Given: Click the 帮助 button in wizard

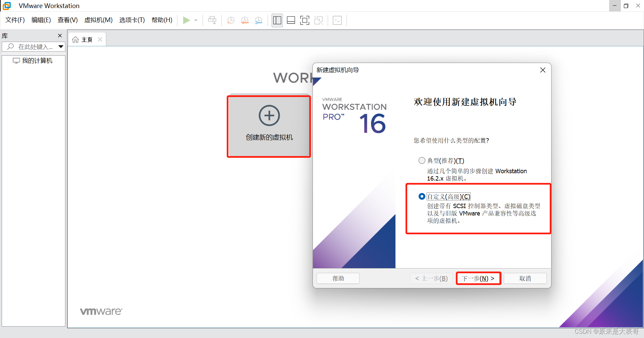Looking at the screenshot, I should click(338, 278).
